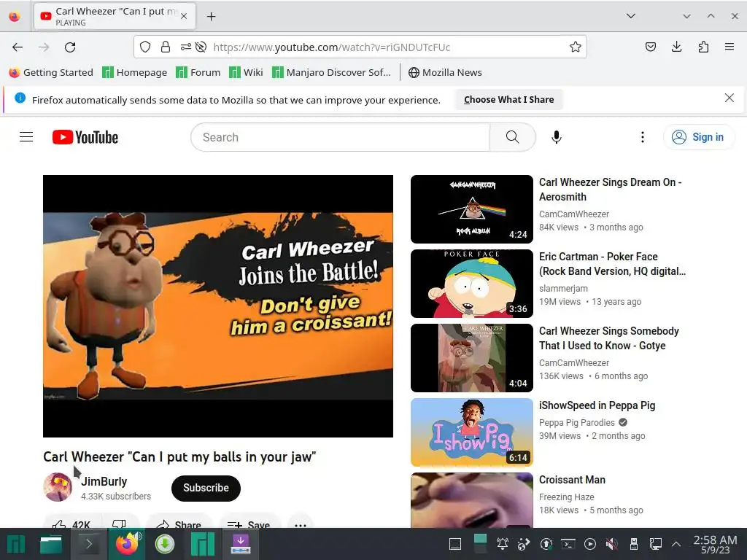Click the main video player
This screenshot has height=560, width=747.
(217, 306)
